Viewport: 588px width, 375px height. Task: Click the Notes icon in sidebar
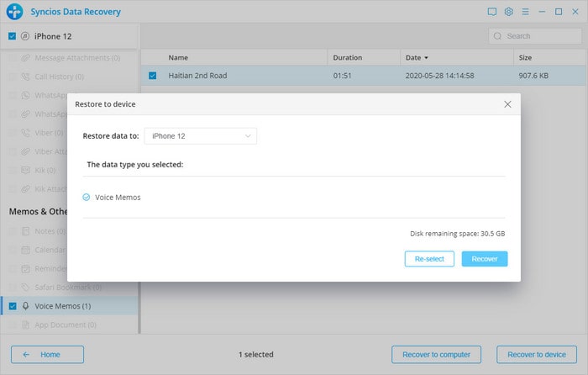coord(25,231)
